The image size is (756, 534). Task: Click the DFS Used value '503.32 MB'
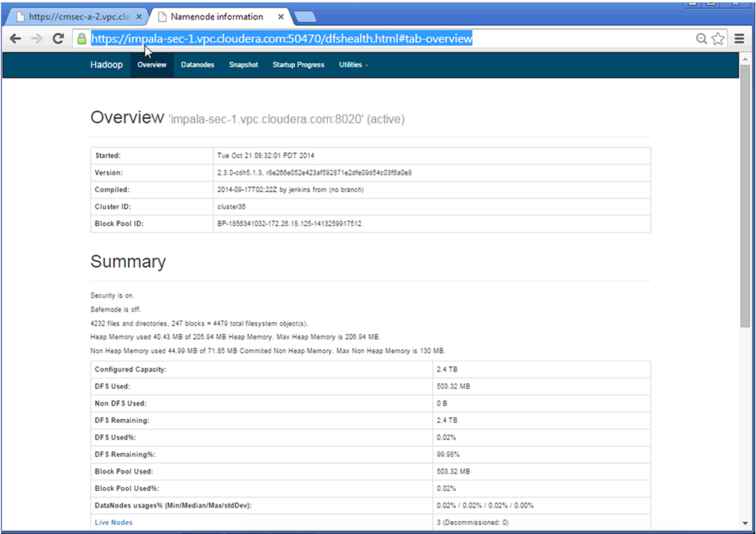coord(453,386)
